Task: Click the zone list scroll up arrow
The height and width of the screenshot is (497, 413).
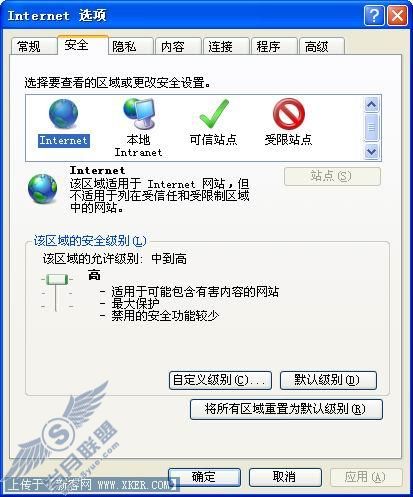Action: pyautogui.click(x=371, y=105)
